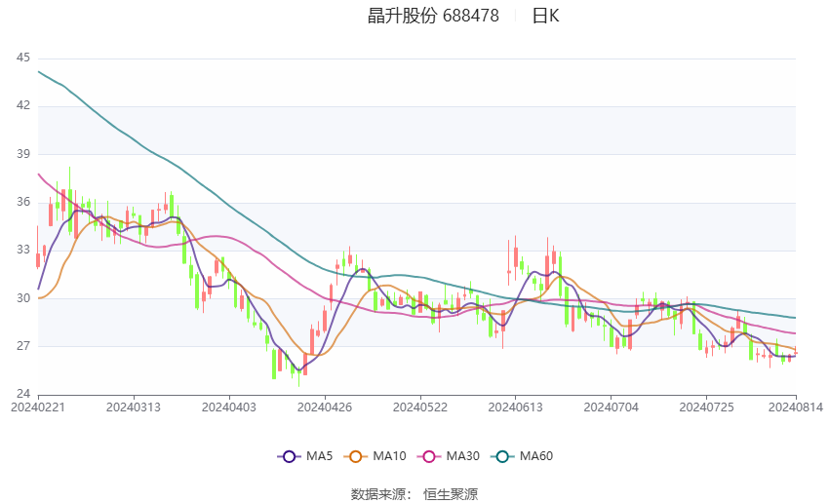Image resolution: width=829 pixels, height=504 pixels.
Task: Click y-axis value 24
Action: pyautogui.click(x=23, y=394)
